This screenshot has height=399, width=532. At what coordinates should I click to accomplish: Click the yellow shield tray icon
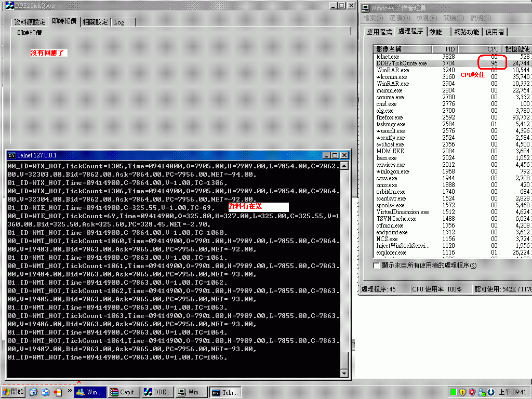(462, 392)
